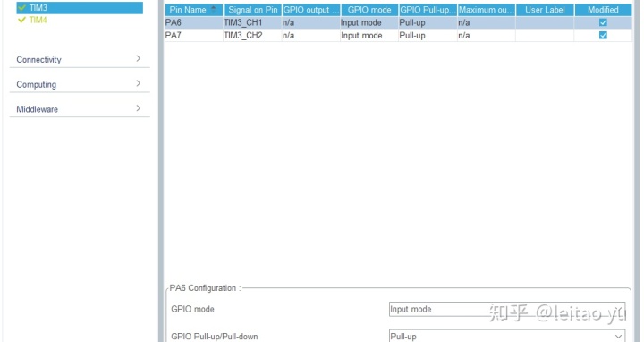Image resolution: width=644 pixels, height=342 pixels.
Task: Expand the Middleware category
Action: point(80,109)
